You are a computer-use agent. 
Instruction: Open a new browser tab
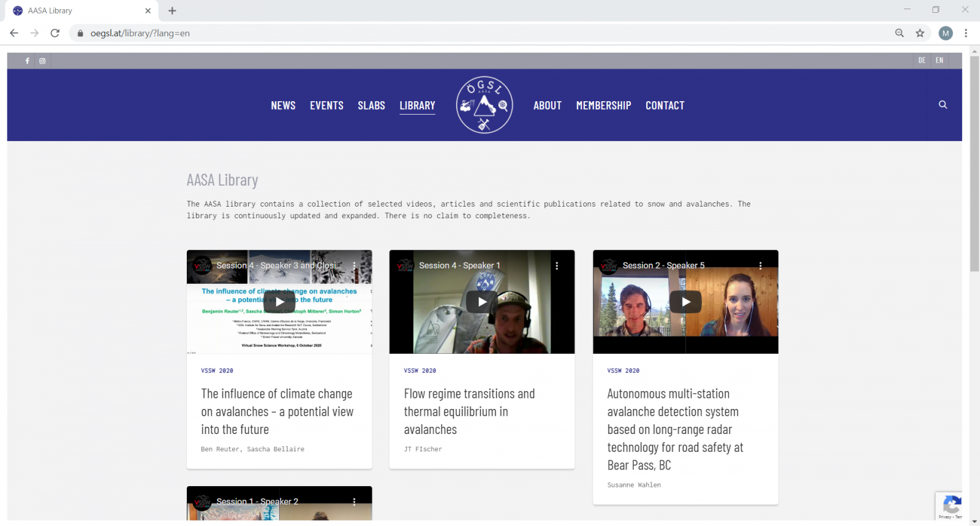click(x=172, y=10)
